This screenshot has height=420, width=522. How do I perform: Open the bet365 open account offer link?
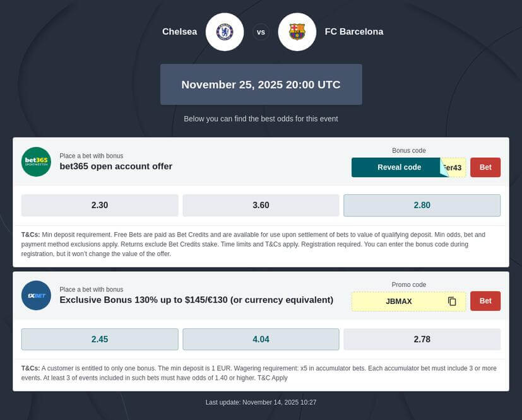[116, 166]
